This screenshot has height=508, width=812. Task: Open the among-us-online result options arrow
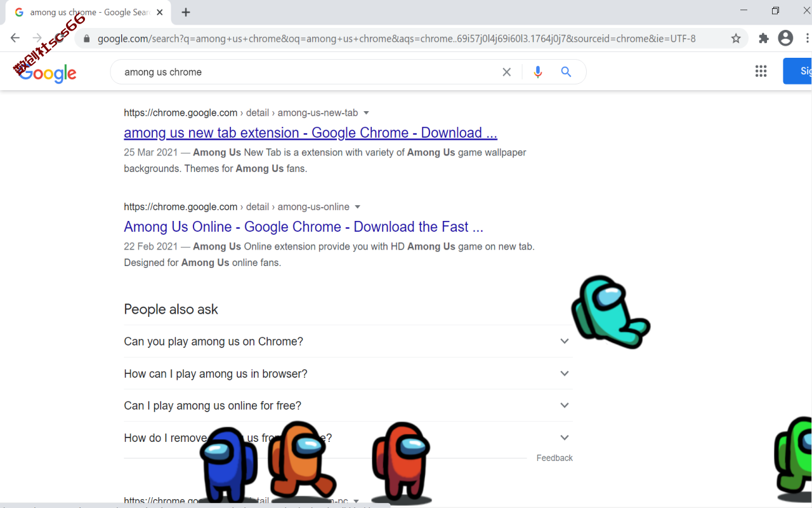[357, 207]
